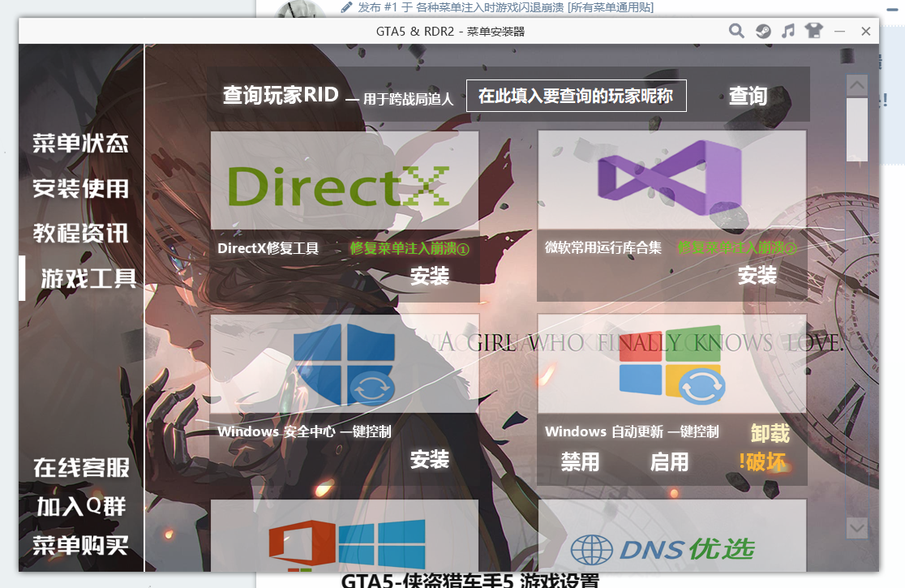Enable Windows auto update with 启用
905x588 pixels.
coord(669,462)
